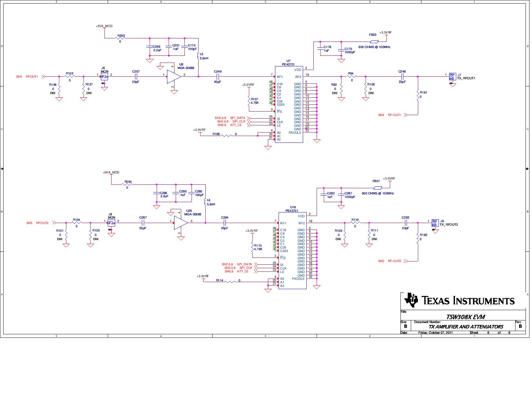Screen dimensions: 532x411
Task: Select the U25 MGA-30689 amplifier symbol
Action: coord(180,223)
